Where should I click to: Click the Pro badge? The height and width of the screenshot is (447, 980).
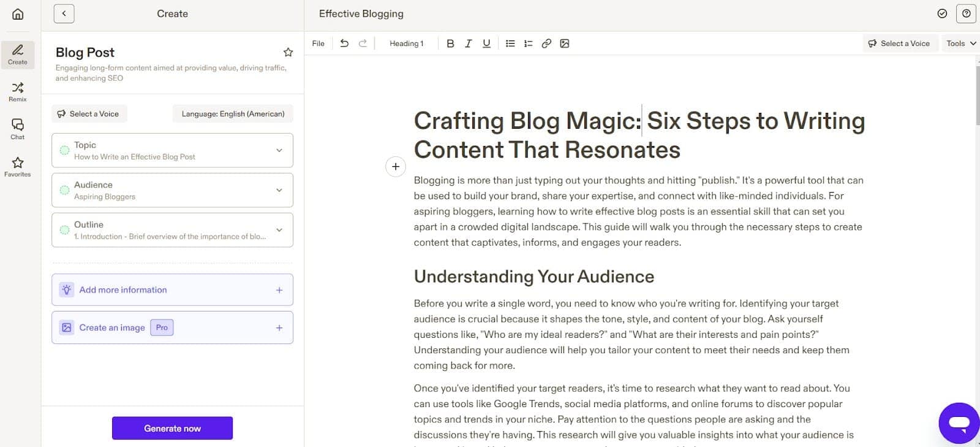[162, 327]
